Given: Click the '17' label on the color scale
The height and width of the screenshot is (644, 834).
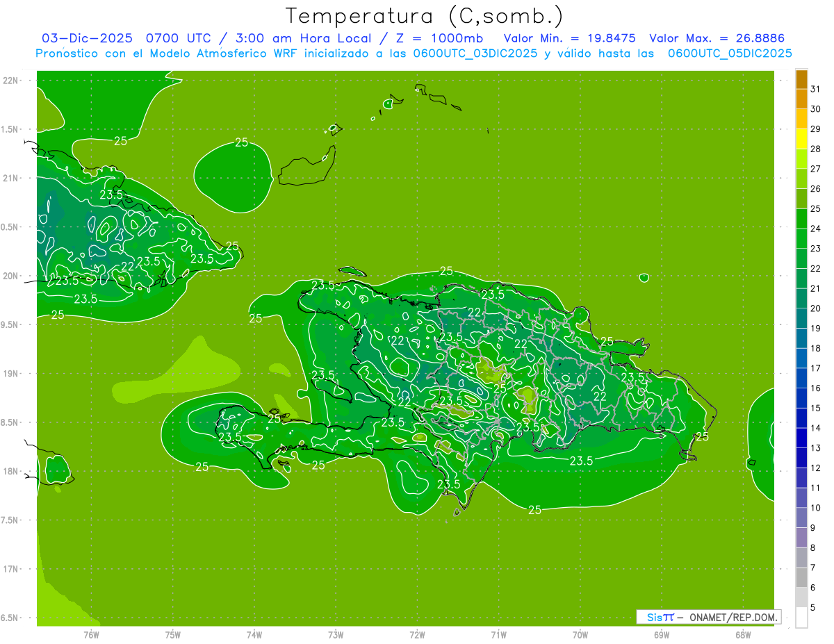Looking at the screenshot, I should (x=816, y=368).
